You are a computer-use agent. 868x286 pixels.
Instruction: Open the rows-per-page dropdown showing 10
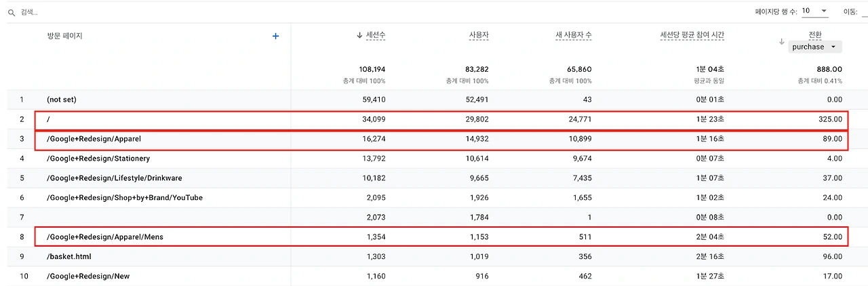click(x=814, y=12)
